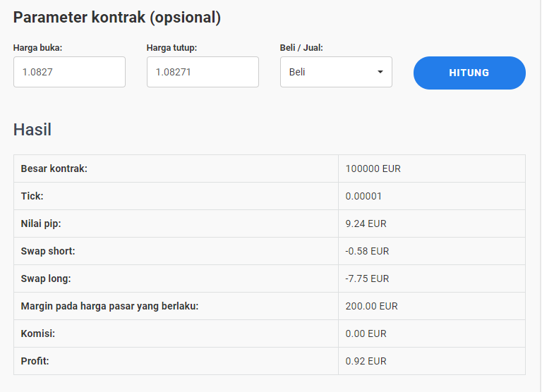Click the Swap long row label

[x=46, y=278]
